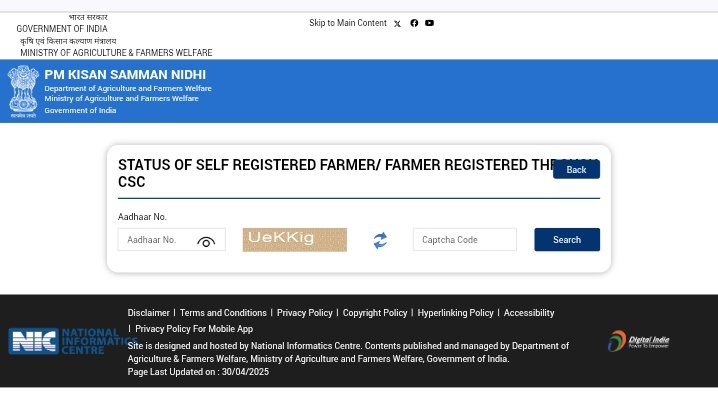
Task: Open the Accessibility link
Action: (529, 313)
